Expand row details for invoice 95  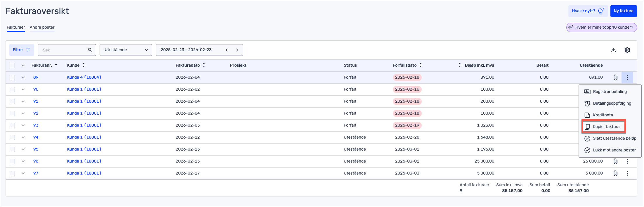click(23, 149)
